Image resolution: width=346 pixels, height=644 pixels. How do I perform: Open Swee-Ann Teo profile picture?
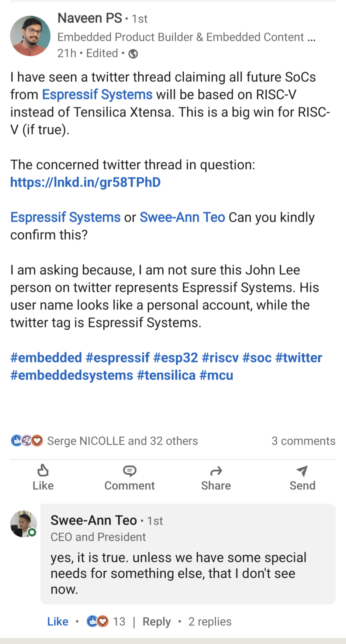point(24,524)
